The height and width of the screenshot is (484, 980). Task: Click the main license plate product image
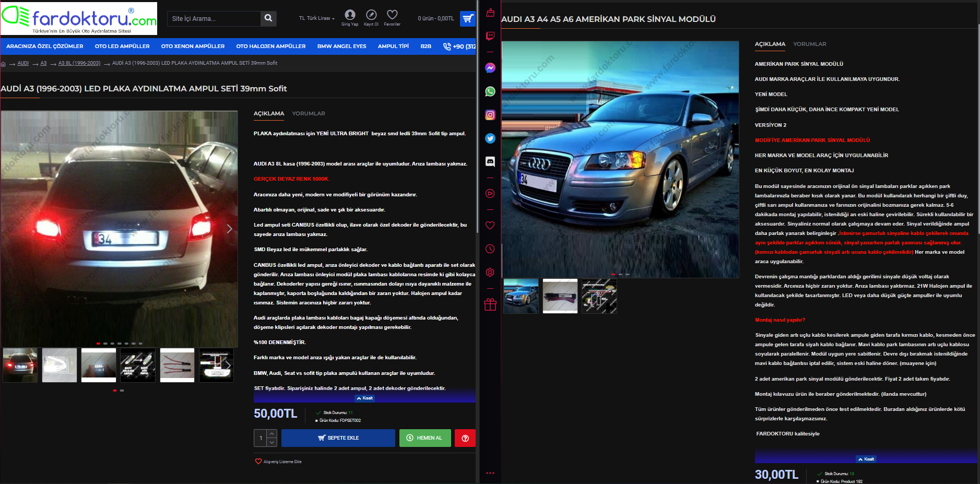(119, 229)
